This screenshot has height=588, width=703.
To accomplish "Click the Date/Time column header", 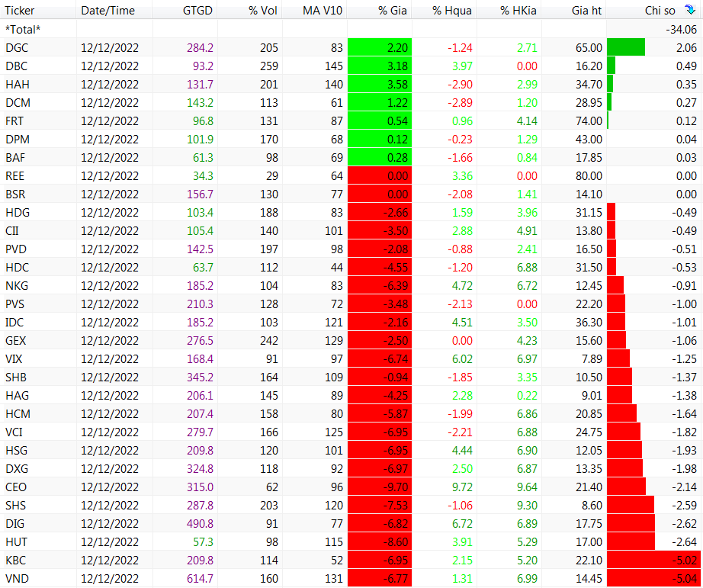I will pyautogui.click(x=108, y=11).
